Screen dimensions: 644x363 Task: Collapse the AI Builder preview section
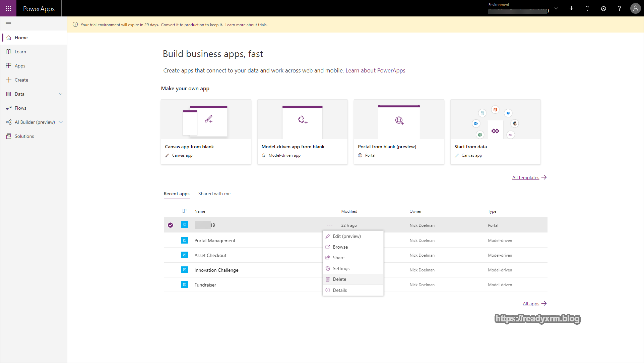coord(61,122)
